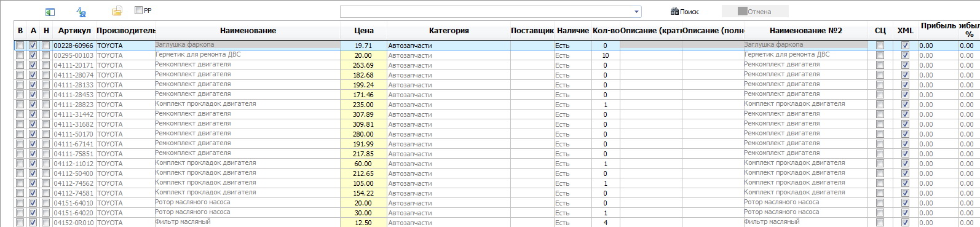Sort by the Производитель column header
980x227 pixels.
click(125, 31)
